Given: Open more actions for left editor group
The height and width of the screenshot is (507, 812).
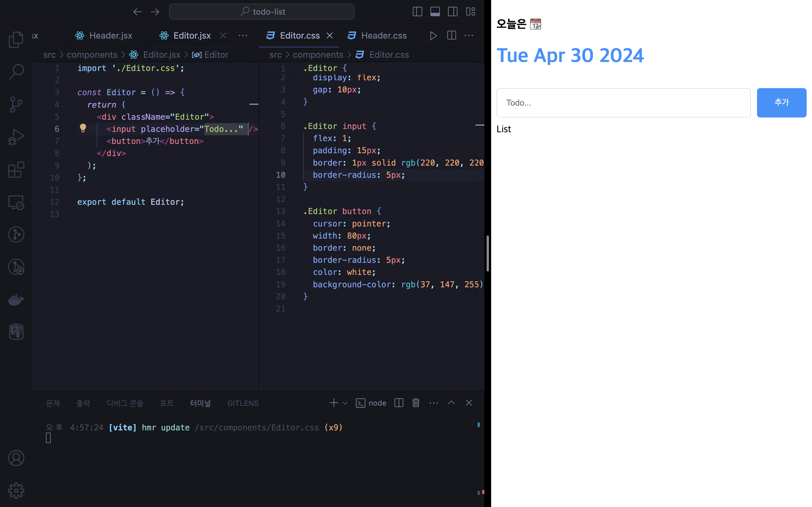Looking at the screenshot, I should tap(242, 35).
